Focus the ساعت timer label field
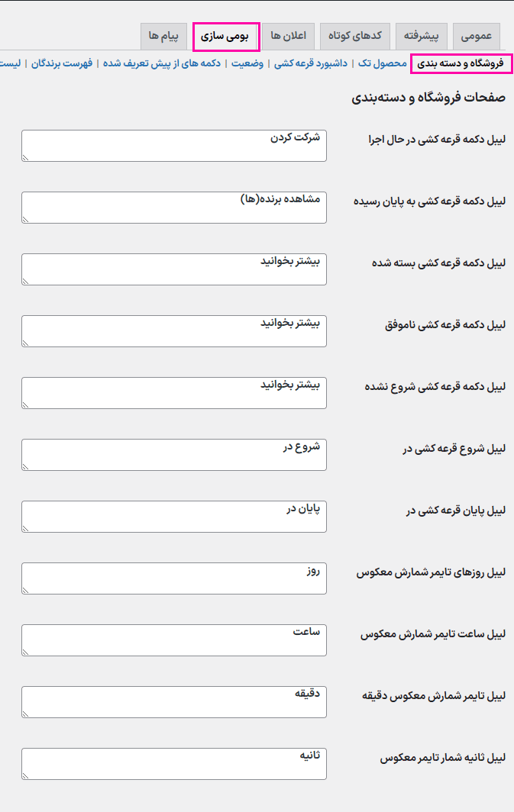 tap(174, 640)
